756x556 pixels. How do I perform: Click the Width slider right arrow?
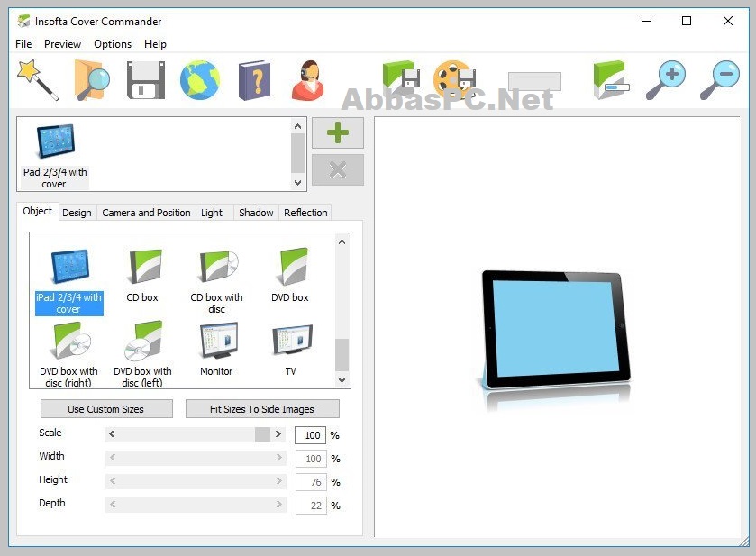(x=279, y=457)
